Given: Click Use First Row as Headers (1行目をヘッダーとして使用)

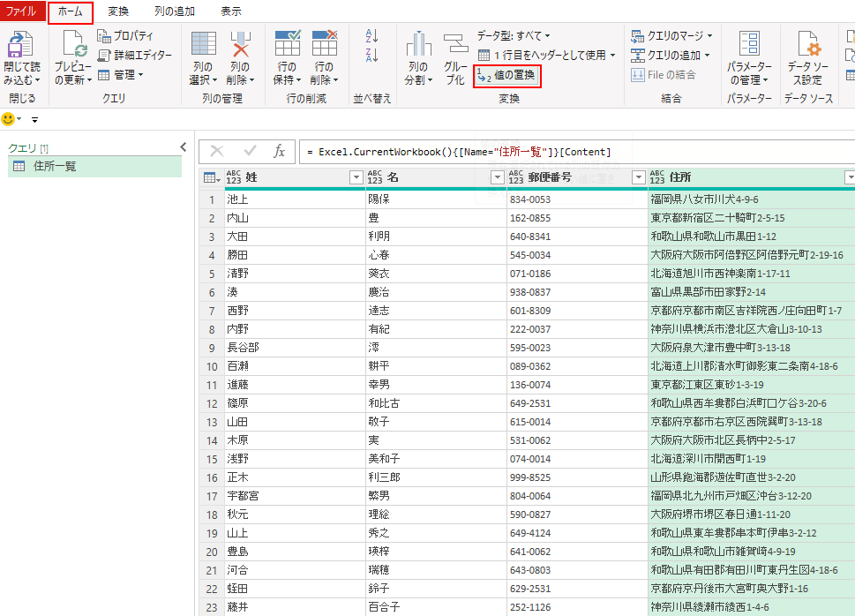Looking at the screenshot, I should click(547, 55).
